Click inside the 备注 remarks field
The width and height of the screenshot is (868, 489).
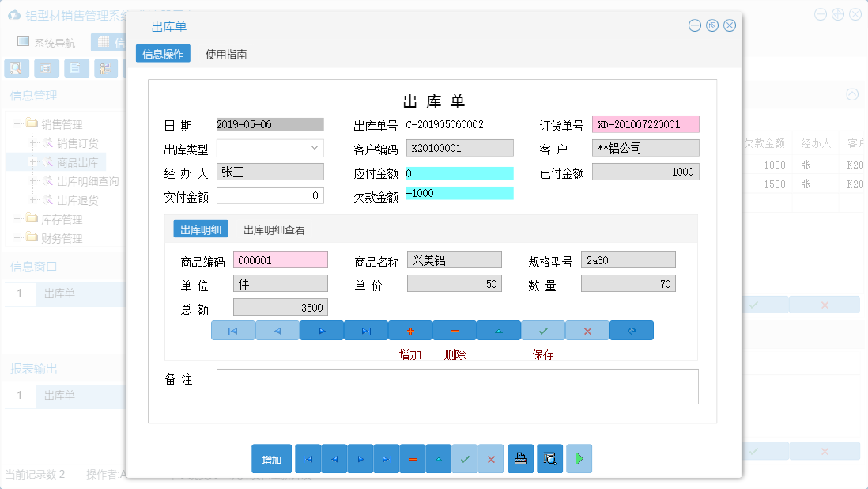(x=459, y=385)
